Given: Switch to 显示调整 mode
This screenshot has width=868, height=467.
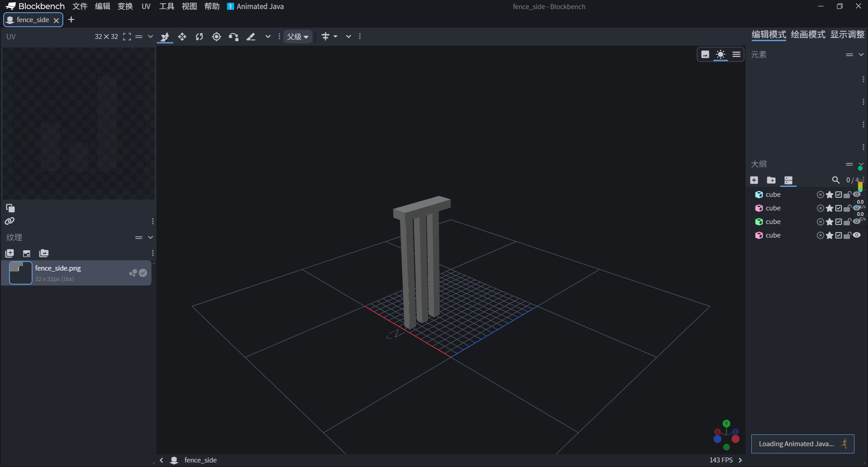Looking at the screenshot, I should pyautogui.click(x=847, y=35).
